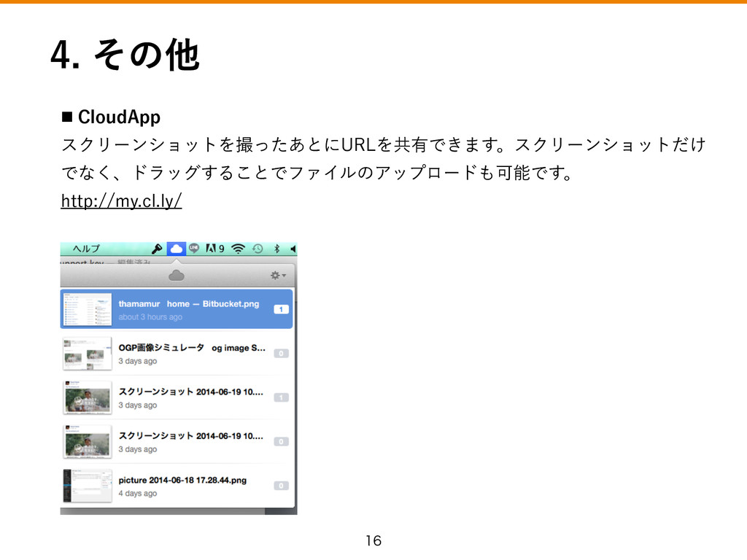Click the Time Machine icon in the menu bar

tap(258, 249)
